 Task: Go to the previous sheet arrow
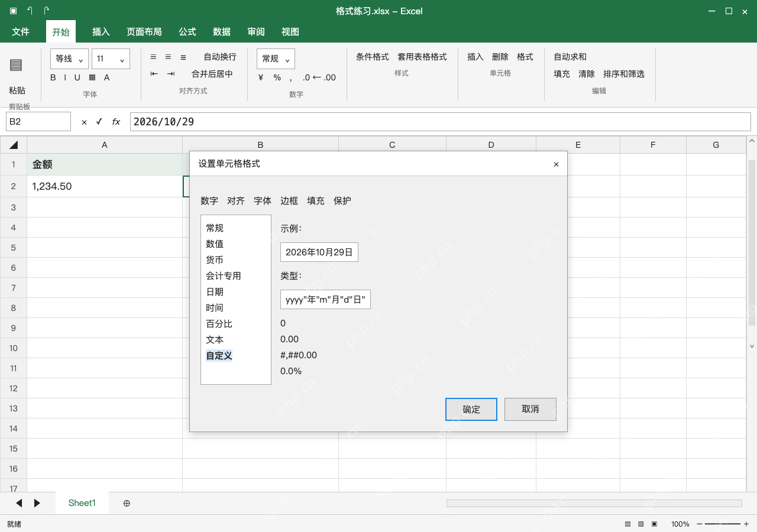pyautogui.click(x=19, y=503)
